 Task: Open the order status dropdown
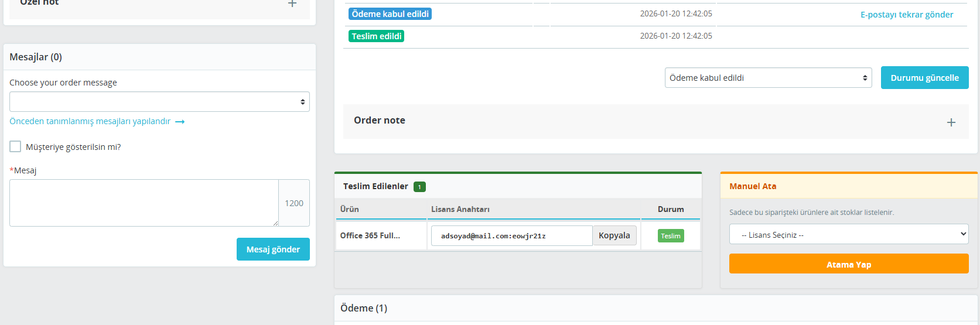pyautogui.click(x=768, y=78)
